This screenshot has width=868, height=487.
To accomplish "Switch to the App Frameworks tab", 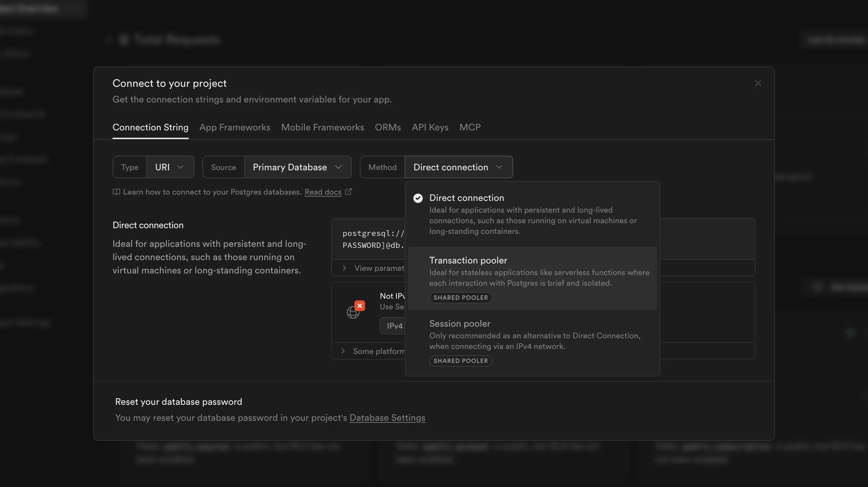I will pyautogui.click(x=235, y=127).
